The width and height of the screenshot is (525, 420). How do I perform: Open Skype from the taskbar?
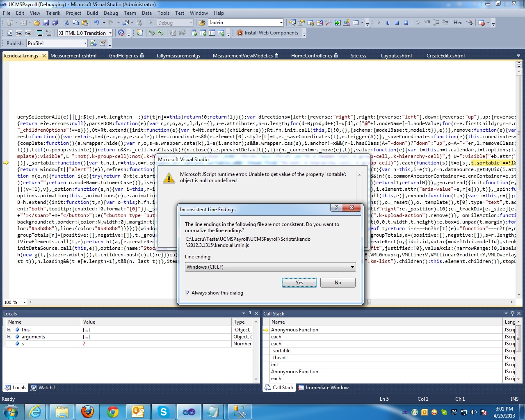pos(163,411)
